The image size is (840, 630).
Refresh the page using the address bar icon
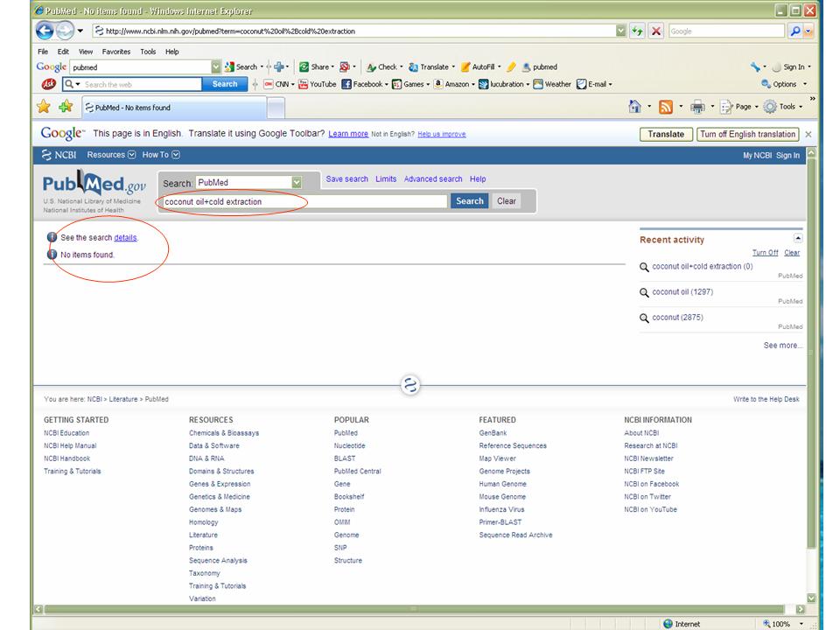636,31
